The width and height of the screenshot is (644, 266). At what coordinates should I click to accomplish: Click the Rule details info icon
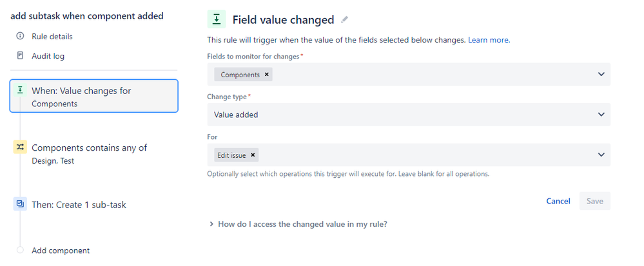tap(20, 36)
